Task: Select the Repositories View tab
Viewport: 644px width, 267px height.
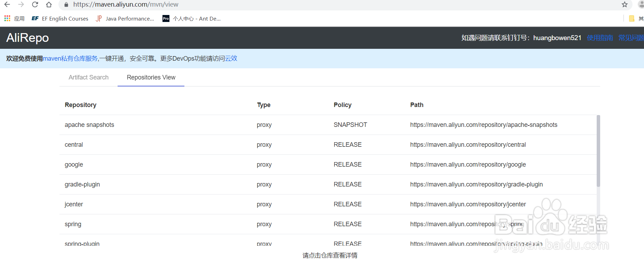Action: point(151,77)
